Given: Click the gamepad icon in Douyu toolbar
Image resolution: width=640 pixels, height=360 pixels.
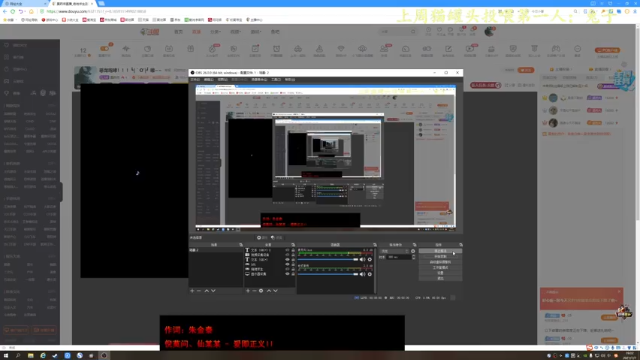Looking at the screenshot, I should point(556,49).
